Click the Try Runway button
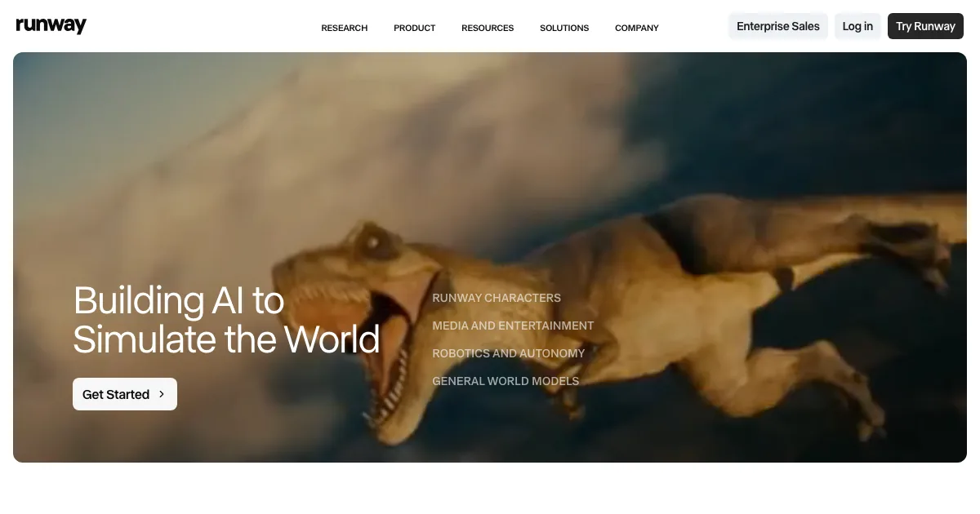Image resolution: width=980 pixels, height=514 pixels. [x=925, y=26]
